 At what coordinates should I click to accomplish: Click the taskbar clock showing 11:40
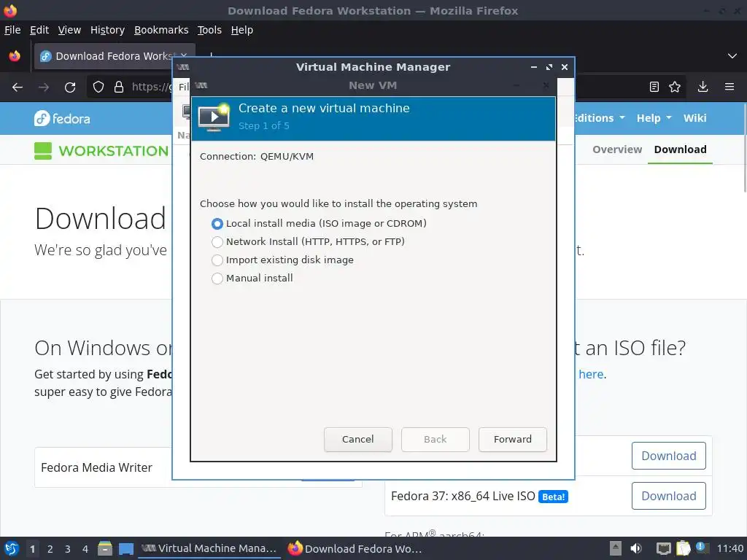pyautogui.click(x=729, y=548)
